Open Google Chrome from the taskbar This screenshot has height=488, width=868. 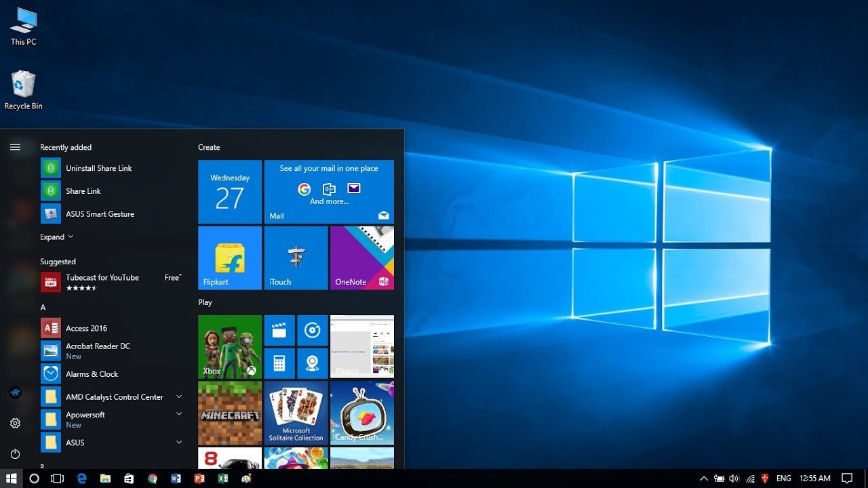click(153, 479)
